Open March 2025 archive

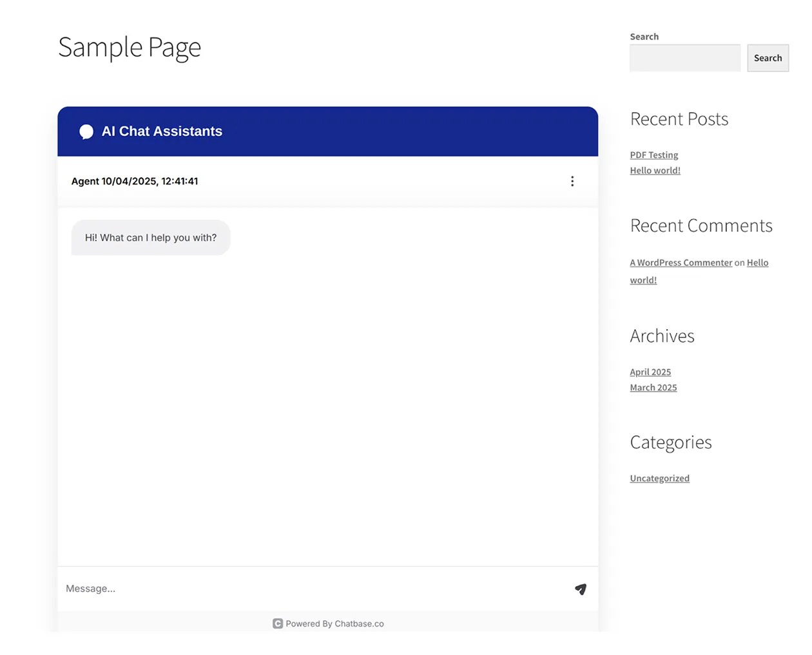click(653, 388)
